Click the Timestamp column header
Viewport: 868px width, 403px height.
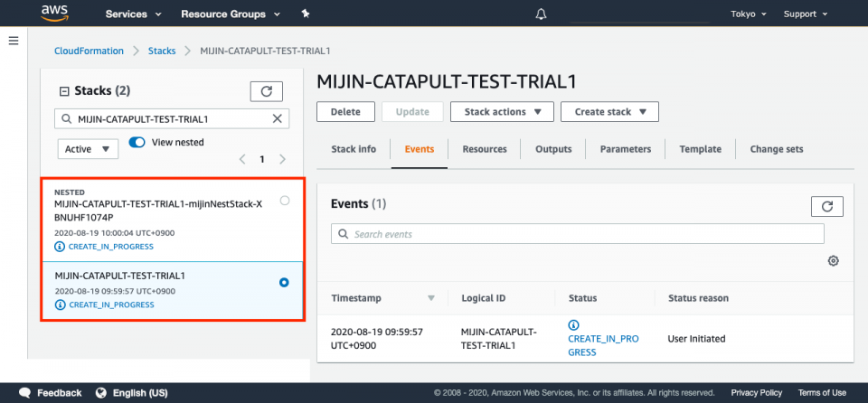[x=356, y=298]
